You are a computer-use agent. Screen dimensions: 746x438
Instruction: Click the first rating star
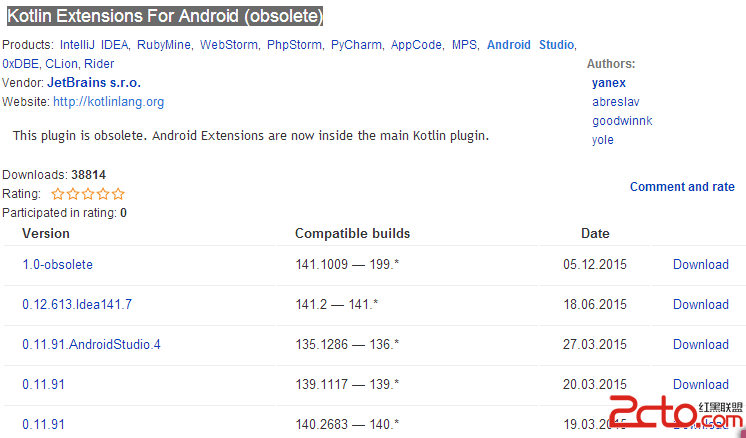pos(58,194)
